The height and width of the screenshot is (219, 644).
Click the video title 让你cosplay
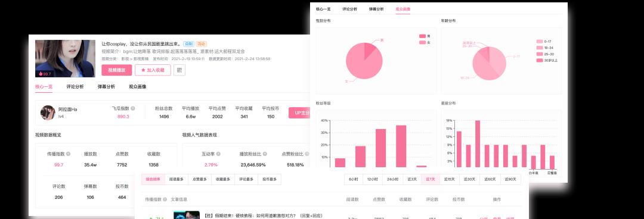pos(141,44)
